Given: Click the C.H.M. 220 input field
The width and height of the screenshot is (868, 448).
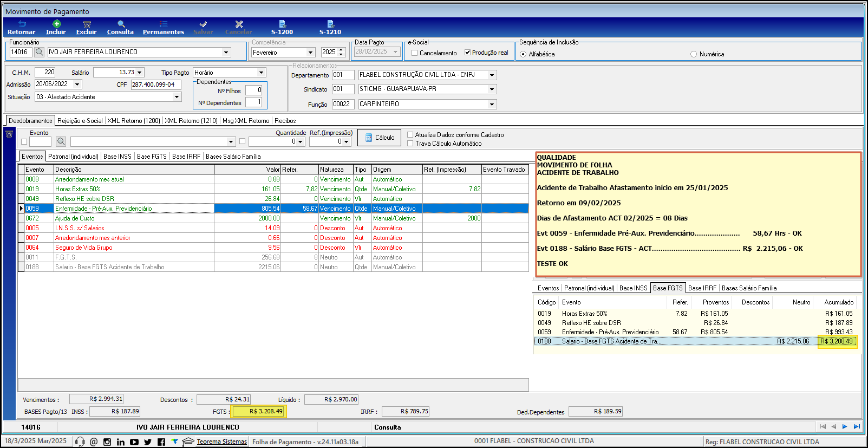Looking at the screenshot, I should (45, 72).
